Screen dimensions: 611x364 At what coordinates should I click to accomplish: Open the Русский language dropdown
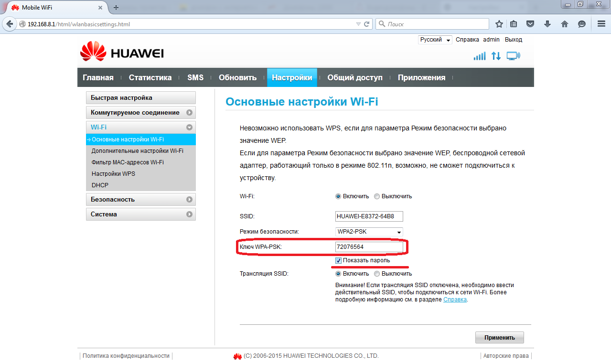[435, 40]
